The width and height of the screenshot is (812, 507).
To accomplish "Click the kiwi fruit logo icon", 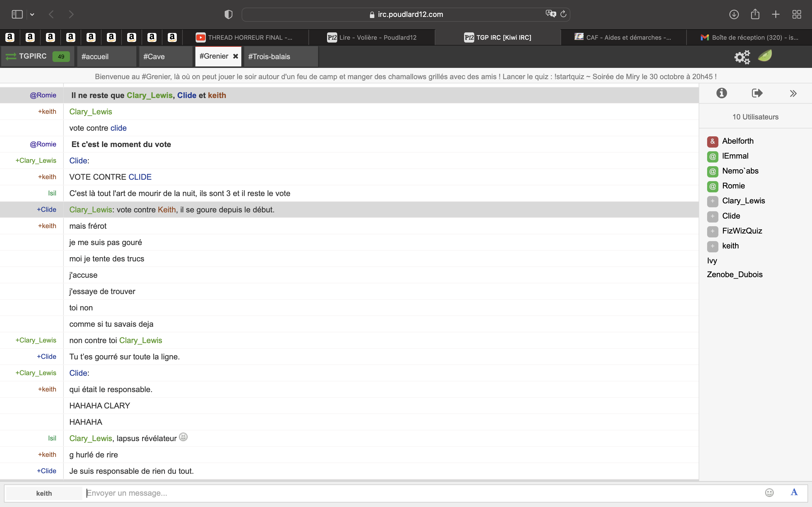I will tap(765, 56).
